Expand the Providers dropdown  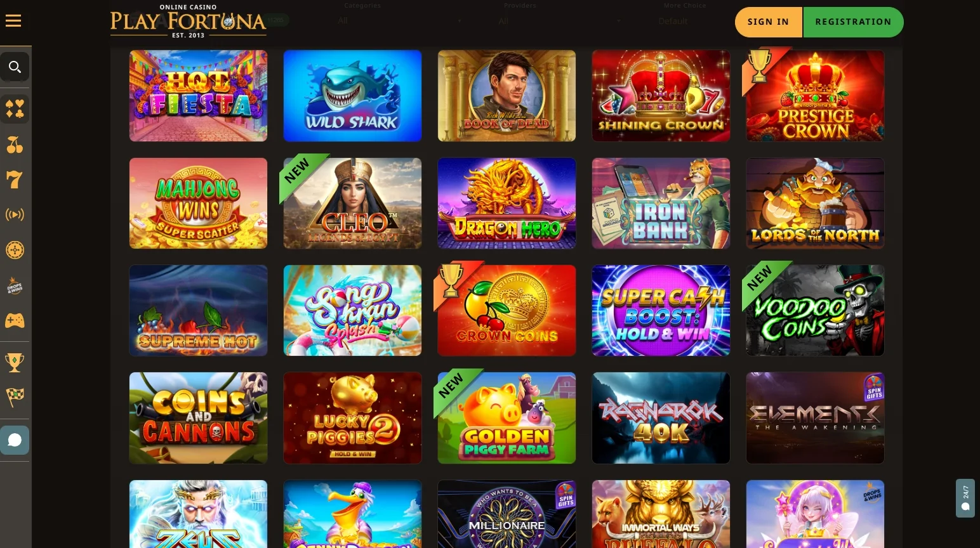tap(560, 20)
